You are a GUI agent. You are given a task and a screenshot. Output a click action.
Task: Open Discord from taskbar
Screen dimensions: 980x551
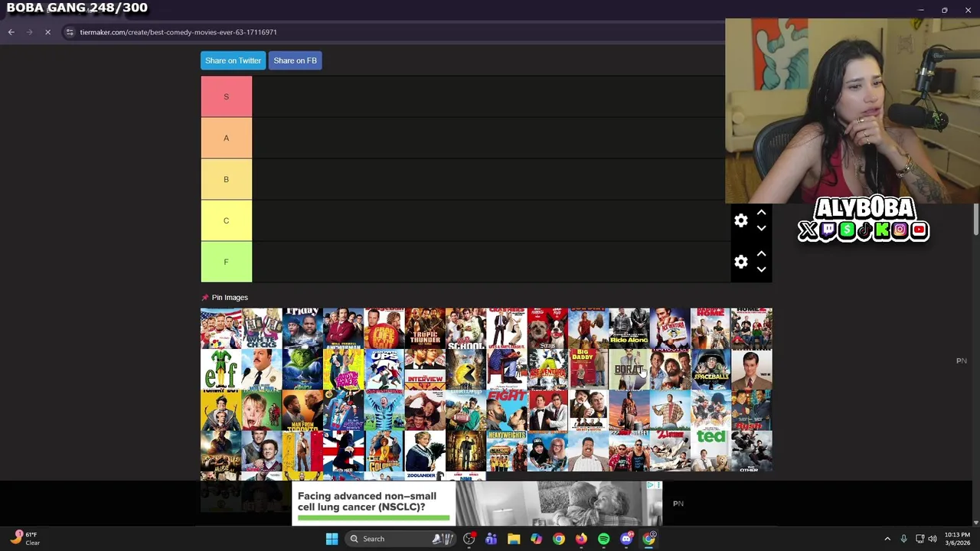pos(626,539)
